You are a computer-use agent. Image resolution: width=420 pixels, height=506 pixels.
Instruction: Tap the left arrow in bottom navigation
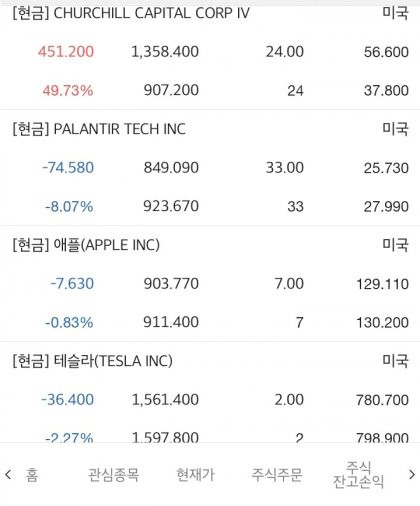[x=8, y=475]
